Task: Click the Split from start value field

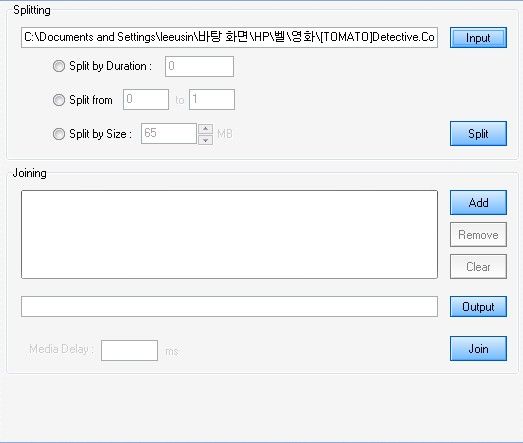Action: [x=146, y=99]
